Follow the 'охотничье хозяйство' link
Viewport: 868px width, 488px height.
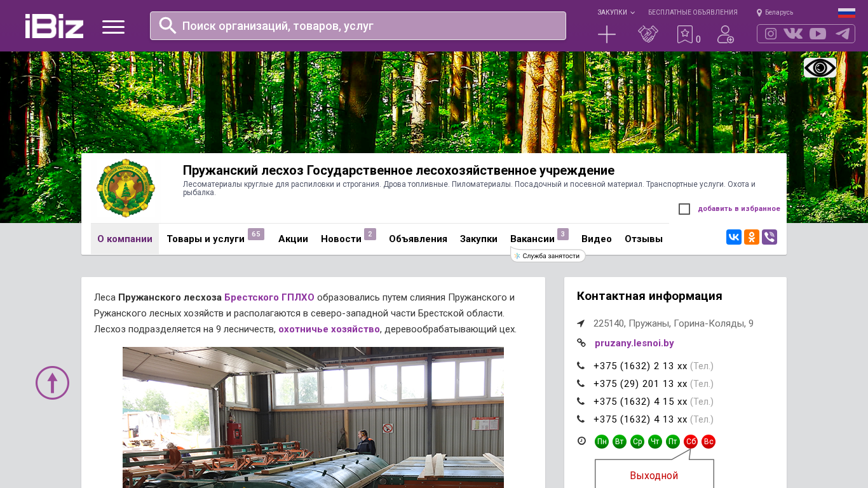point(329,329)
